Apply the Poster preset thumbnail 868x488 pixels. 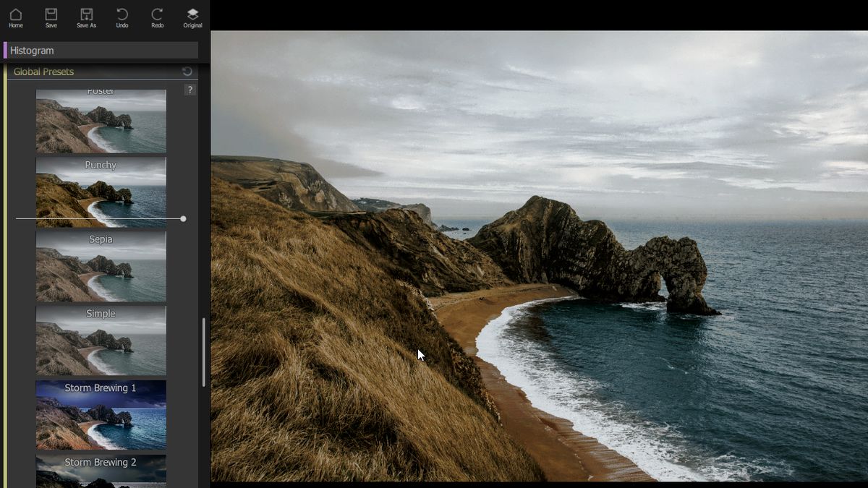coord(101,121)
